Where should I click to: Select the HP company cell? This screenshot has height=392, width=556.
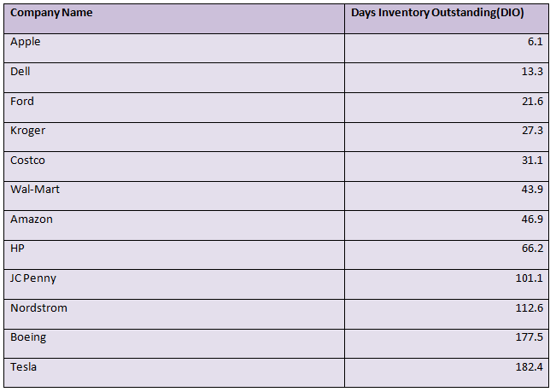[x=174, y=255]
